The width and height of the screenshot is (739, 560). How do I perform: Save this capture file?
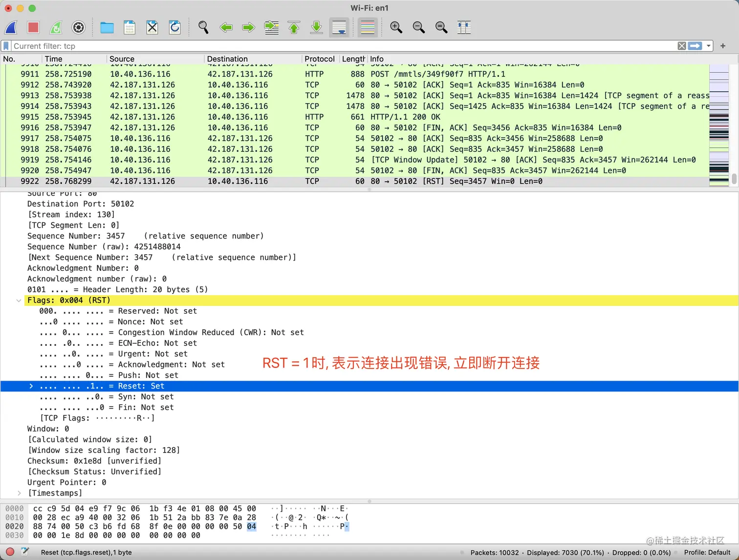coord(130,27)
